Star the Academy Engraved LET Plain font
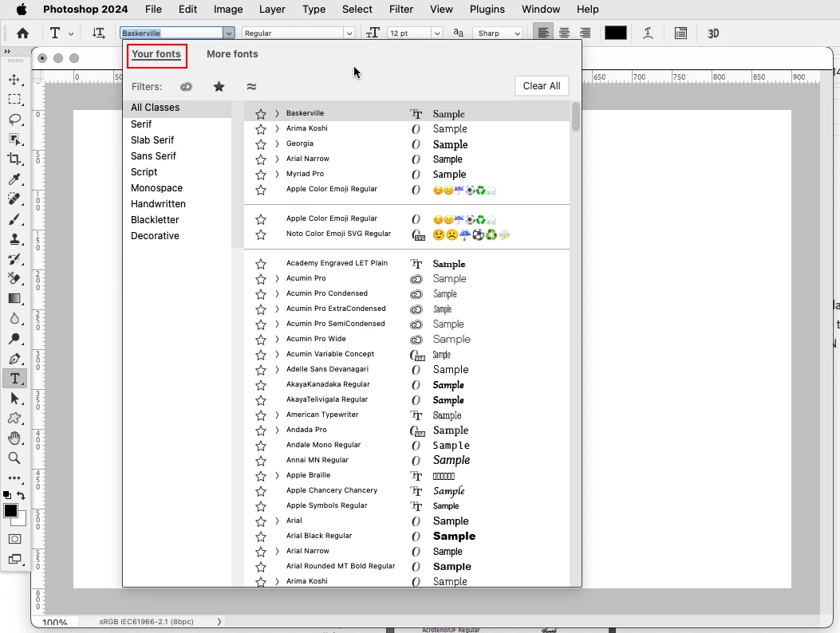Screen dimensions: 840x633 pyautogui.click(x=261, y=264)
